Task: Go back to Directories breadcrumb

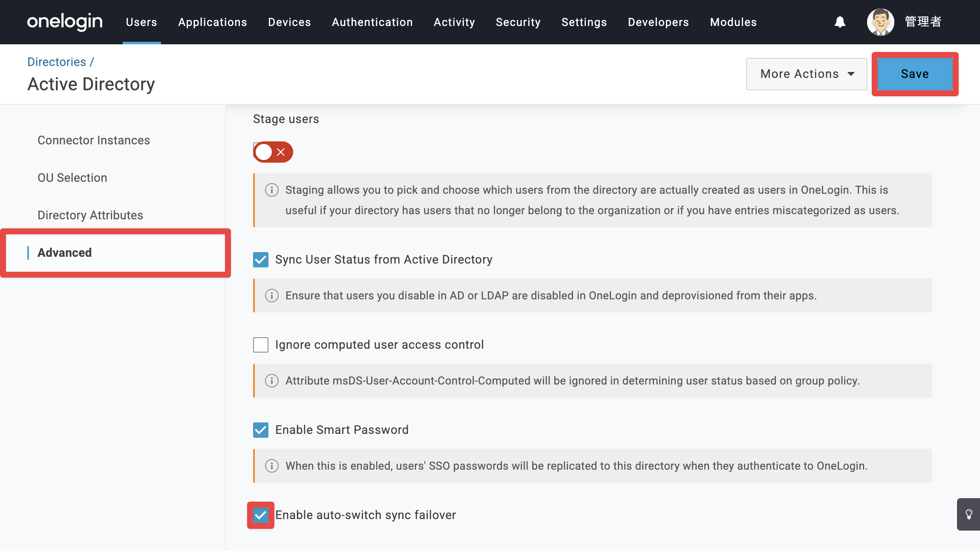Action: click(57, 62)
